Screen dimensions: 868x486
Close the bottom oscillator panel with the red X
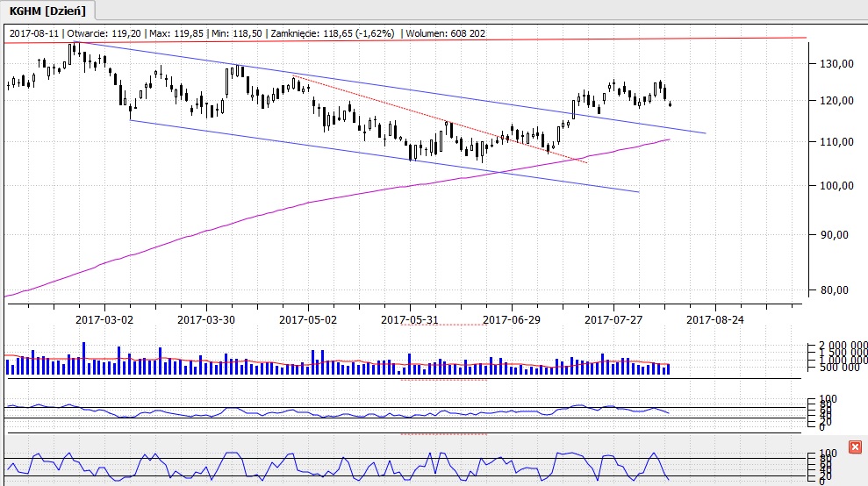[x=856, y=448]
